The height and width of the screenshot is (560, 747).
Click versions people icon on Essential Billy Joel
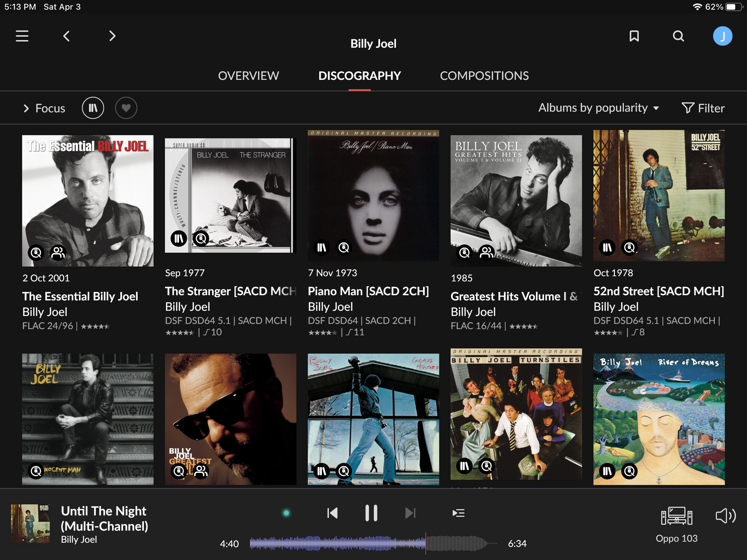[x=58, y=253]
